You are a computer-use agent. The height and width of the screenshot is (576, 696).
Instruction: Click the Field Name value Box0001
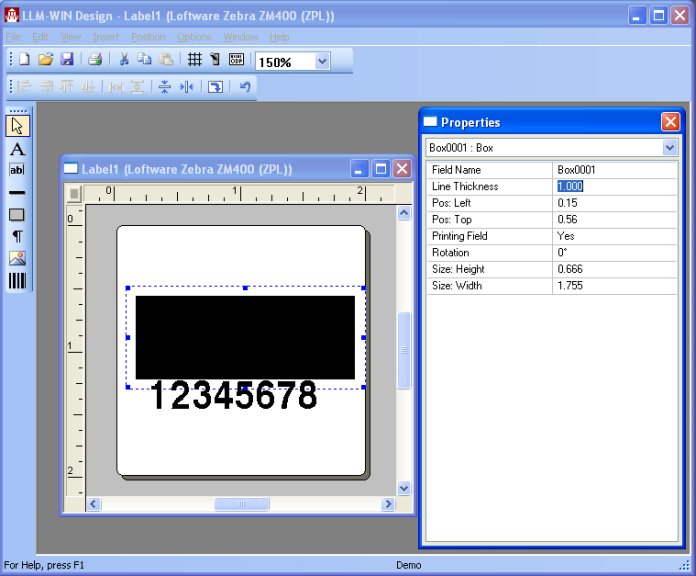(x=615, y=170)
